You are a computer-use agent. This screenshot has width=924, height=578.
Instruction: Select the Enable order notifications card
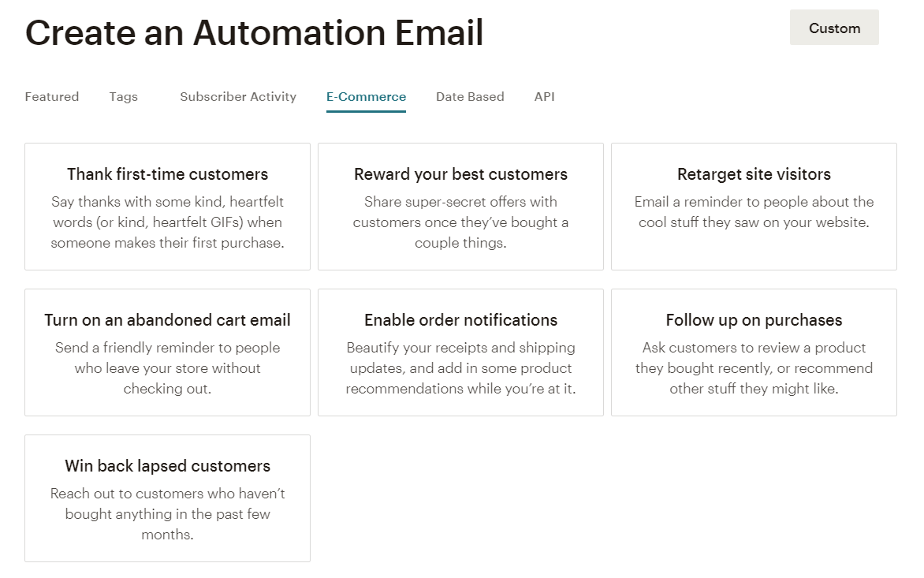(461, 352)
